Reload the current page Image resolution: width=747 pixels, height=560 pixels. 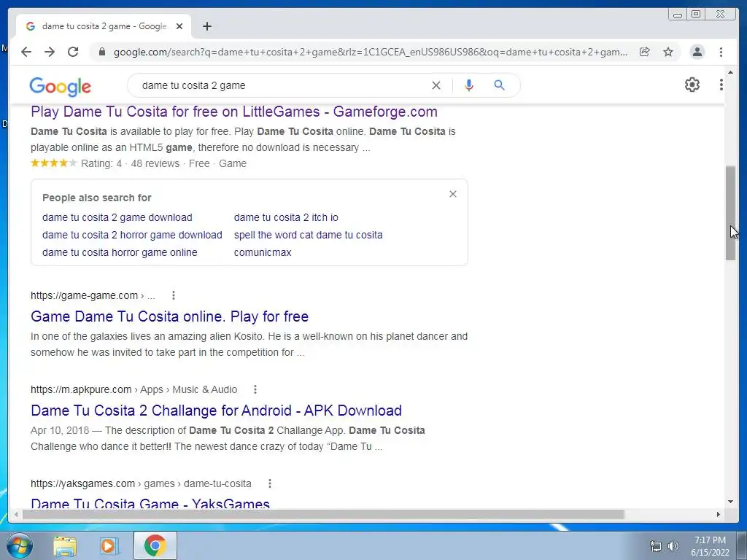tap(73, 52)
